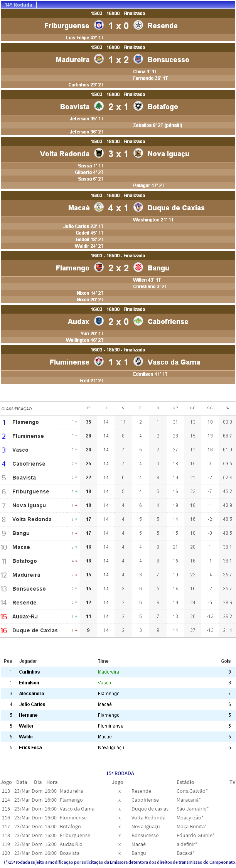Click the Fluminense club crest icon
Viewport: 236px width, 868px height.
[99, 361]
